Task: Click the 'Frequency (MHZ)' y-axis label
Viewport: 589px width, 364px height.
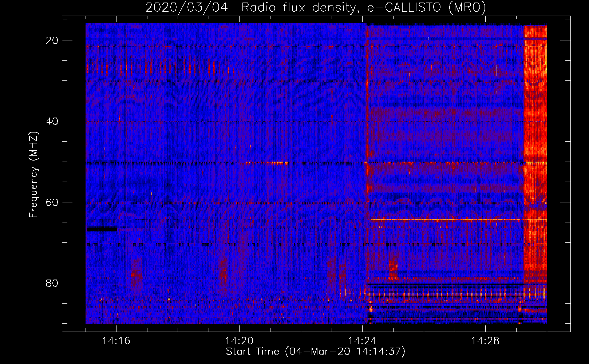Action: tap(34, 175)
